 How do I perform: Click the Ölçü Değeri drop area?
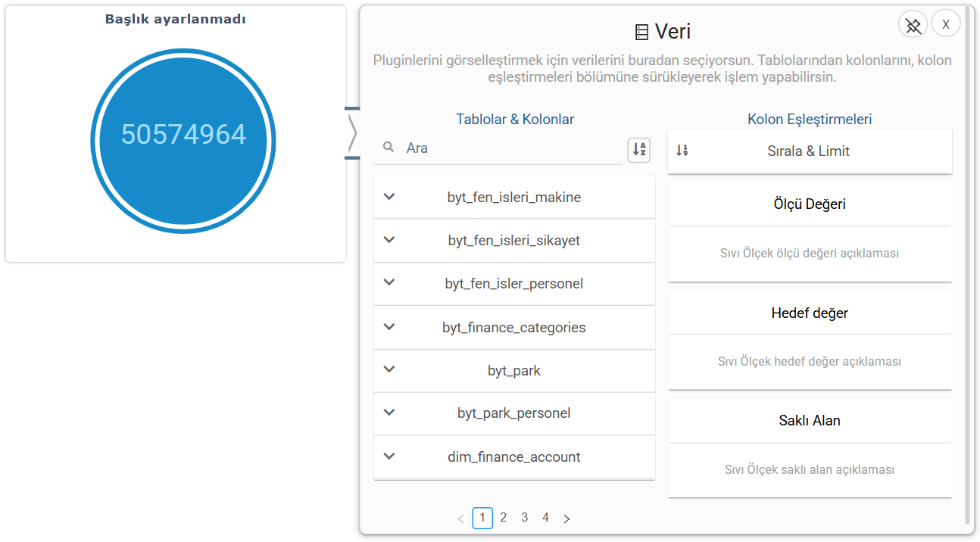809,254
